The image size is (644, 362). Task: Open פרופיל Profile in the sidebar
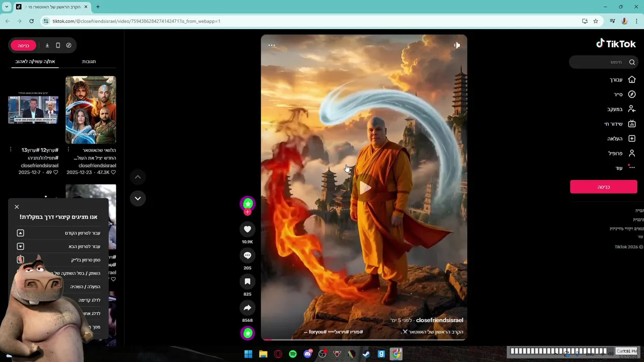pos(622,153)
